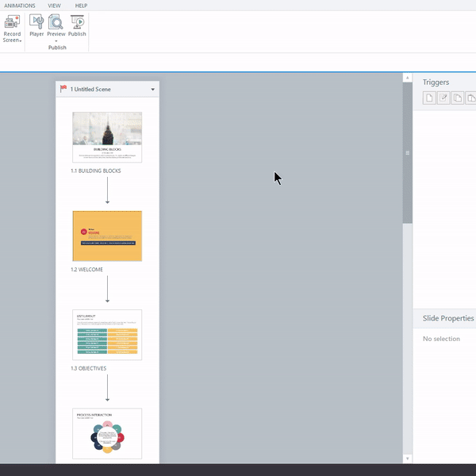Click the red flag starting scene icon

point(63,89)
